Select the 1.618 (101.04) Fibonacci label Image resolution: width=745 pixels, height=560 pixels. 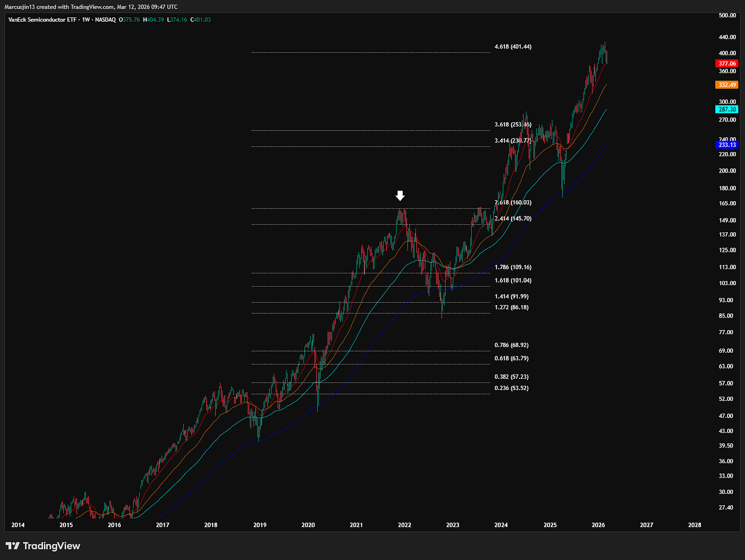513,281
